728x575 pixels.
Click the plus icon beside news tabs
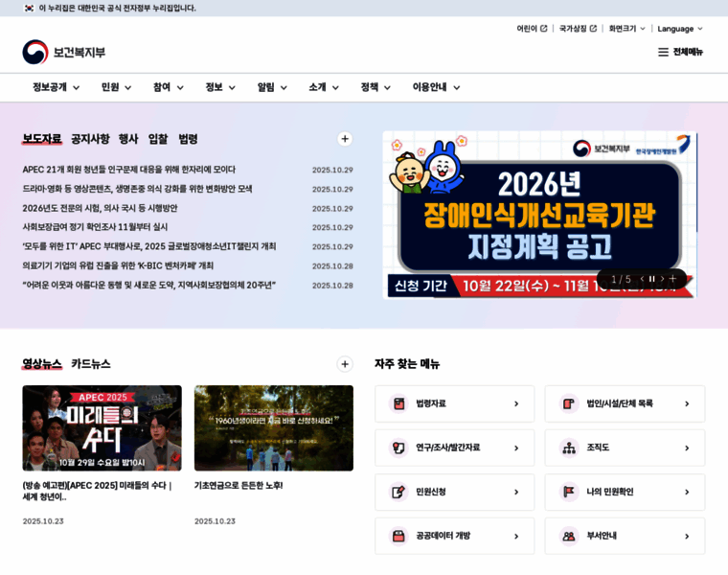(x=345, y=139)
